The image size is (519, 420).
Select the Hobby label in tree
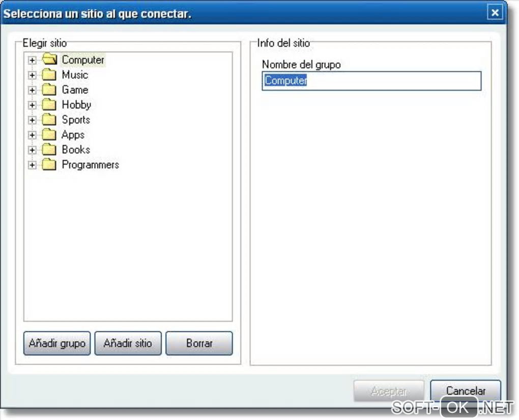(76, 105)
